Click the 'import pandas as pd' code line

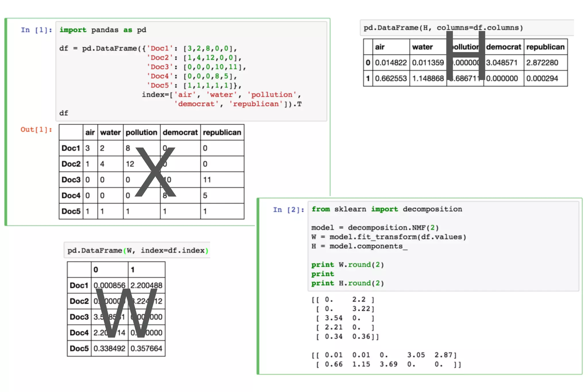pyautogui.click(x=103, y=30)
